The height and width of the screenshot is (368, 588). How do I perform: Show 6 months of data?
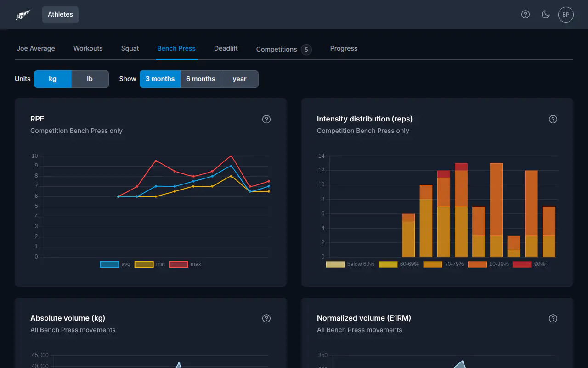point(201,79)
